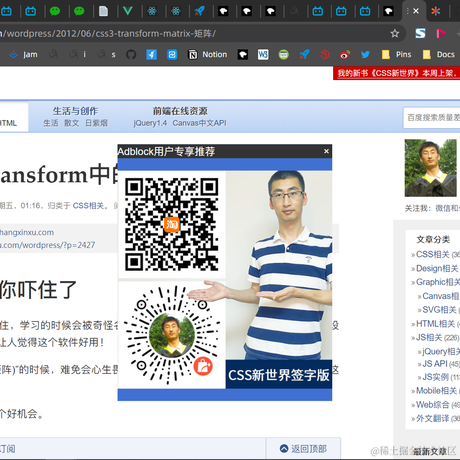This screenshot has width=460, height=460.
Task: Click the author graduation photo in sidebar
Action: [431, 168]
